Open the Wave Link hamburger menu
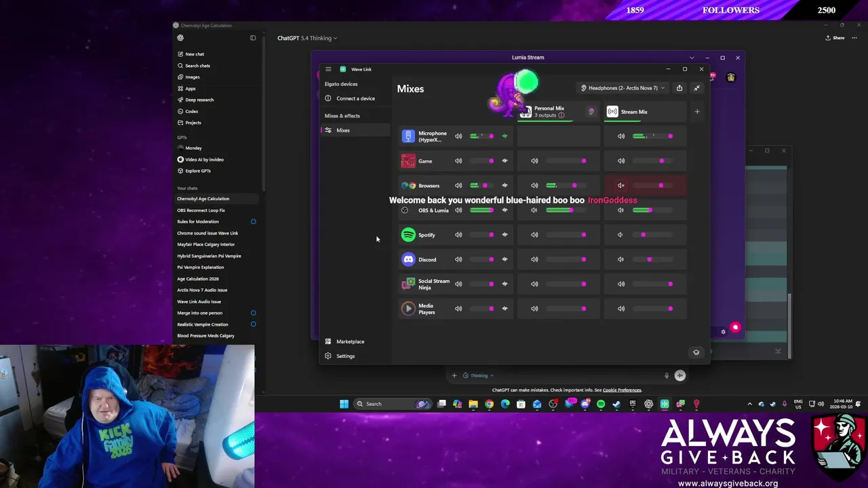 pyautogui.click(x=328, y=69)
